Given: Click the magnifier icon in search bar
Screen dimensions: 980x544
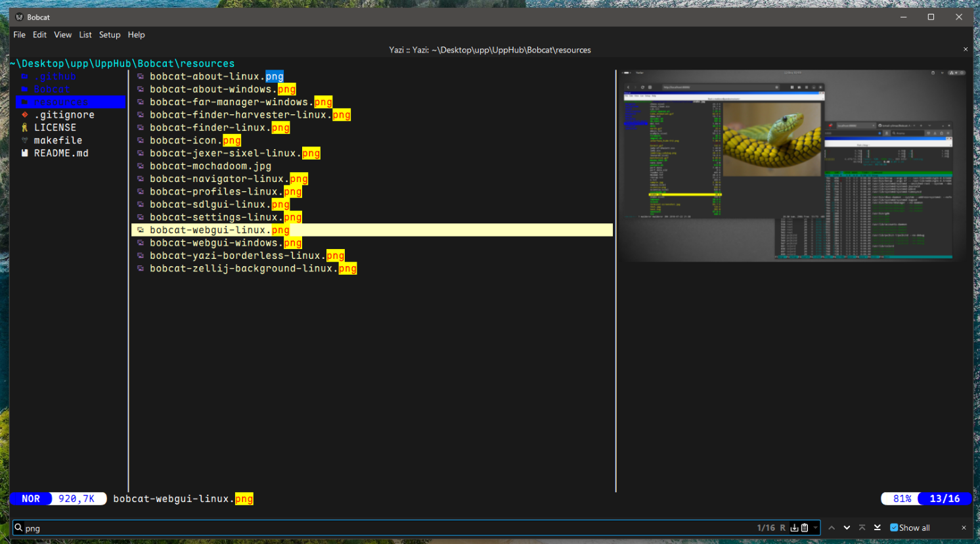Looking at the screenshot, I should point(19,528).
